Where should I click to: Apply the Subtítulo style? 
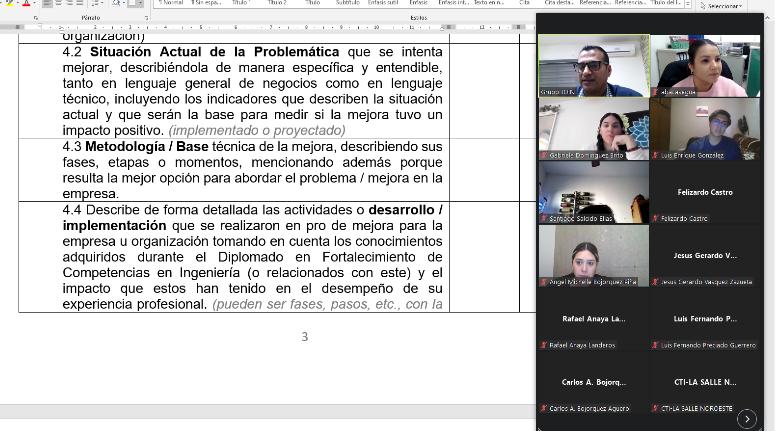coord(347,2)
